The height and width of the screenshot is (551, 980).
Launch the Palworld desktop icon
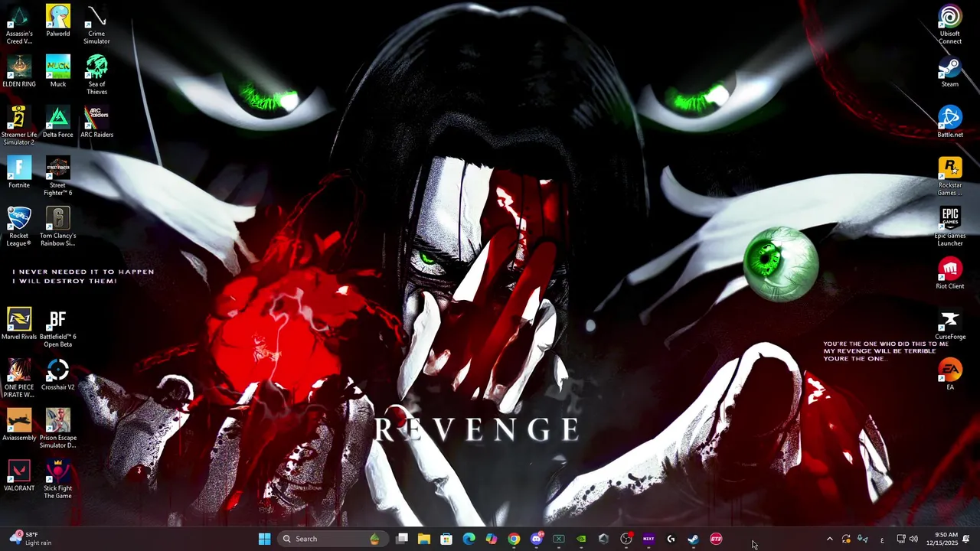click(x=58, y=21)
